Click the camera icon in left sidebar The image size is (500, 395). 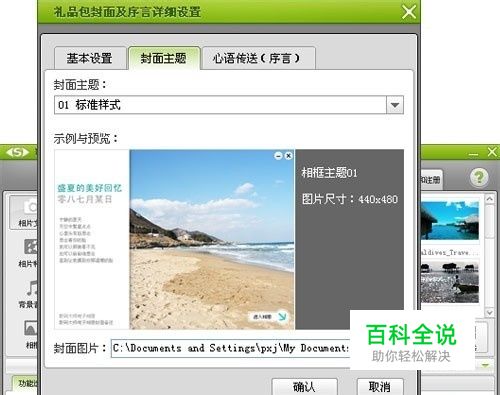30,207
